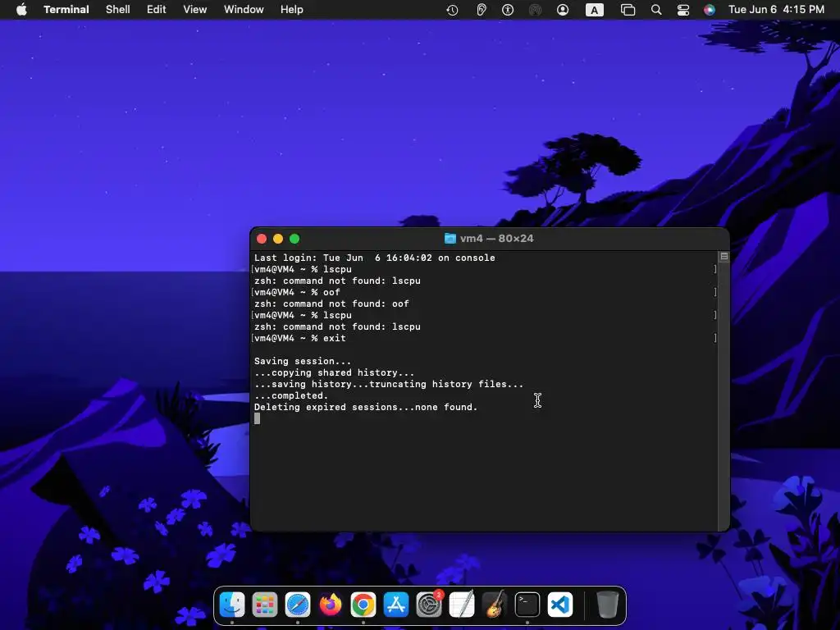The image size is (840, 630).
Task: Click the 'command not found: oof' line
Action: pos(331,304)
